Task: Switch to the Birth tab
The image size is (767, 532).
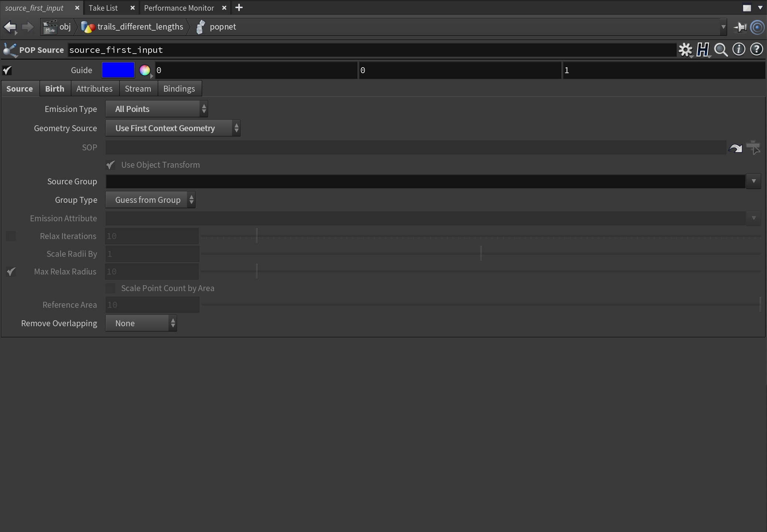Action: click(55, 89)
